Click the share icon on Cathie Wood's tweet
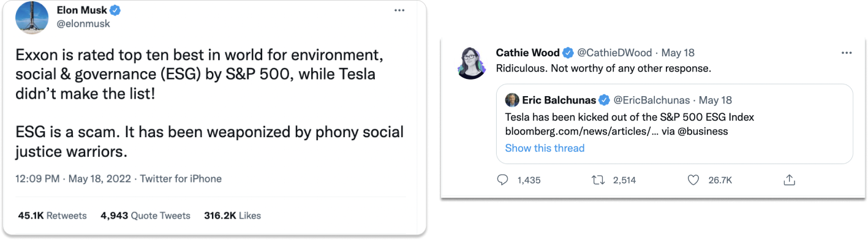This screenshot has width=868, height=240. coord(790,180)
